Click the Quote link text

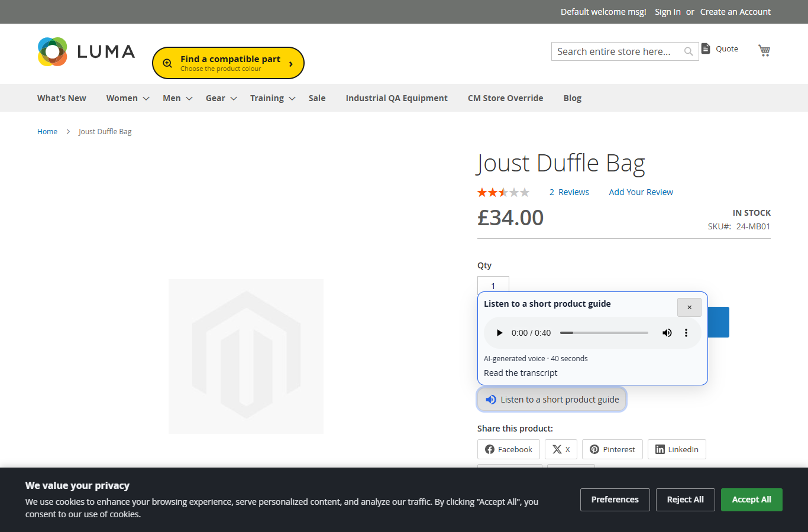pos(727,49)
